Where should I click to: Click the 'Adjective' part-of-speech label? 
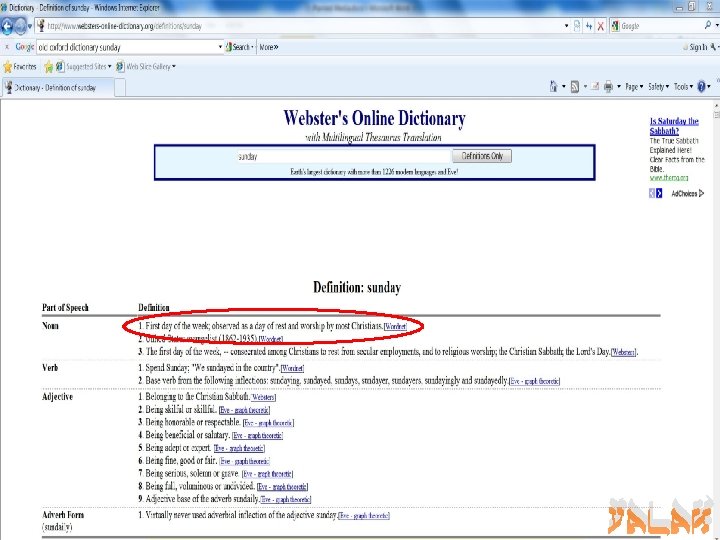(57, 397)
